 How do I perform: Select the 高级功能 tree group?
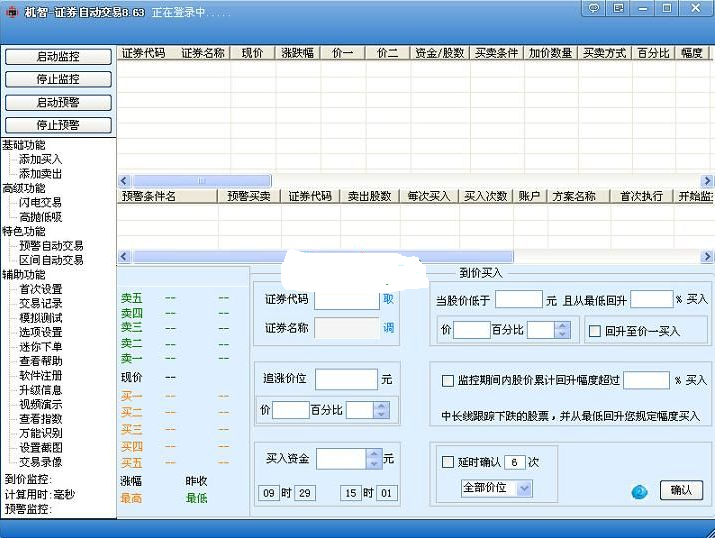[24, 188]
